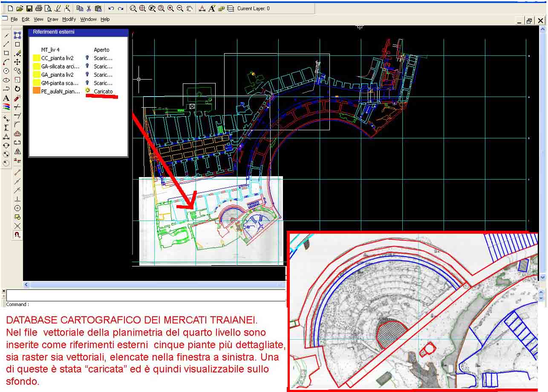
Task: Click the Pan hand icon
Action: click(190, 9)
